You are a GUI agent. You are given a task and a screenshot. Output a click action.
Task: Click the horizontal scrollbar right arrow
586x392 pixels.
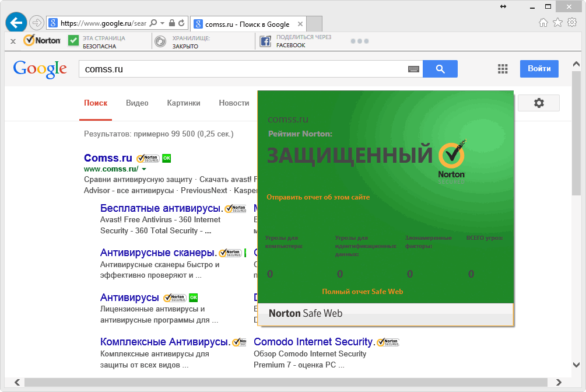[559, 382]
